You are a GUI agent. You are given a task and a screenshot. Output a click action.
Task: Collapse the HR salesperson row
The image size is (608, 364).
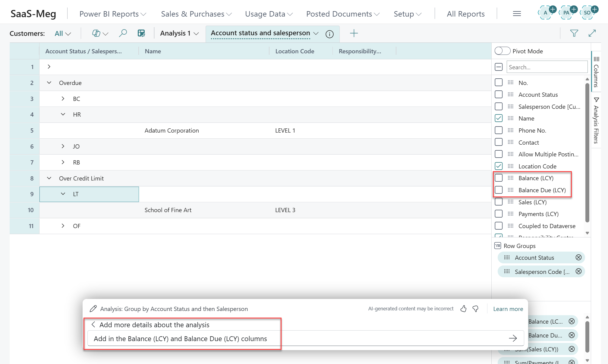63,114
